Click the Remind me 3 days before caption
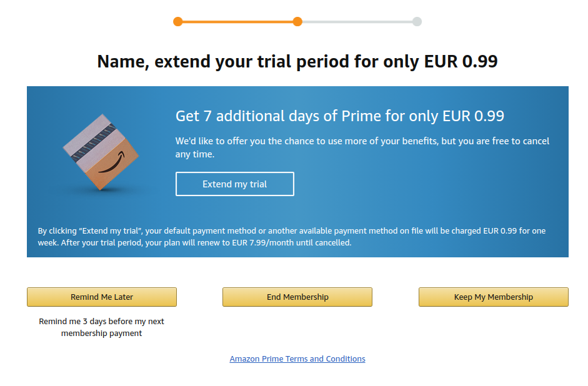This screenshot has width=588, height=386. pos(102,327)
